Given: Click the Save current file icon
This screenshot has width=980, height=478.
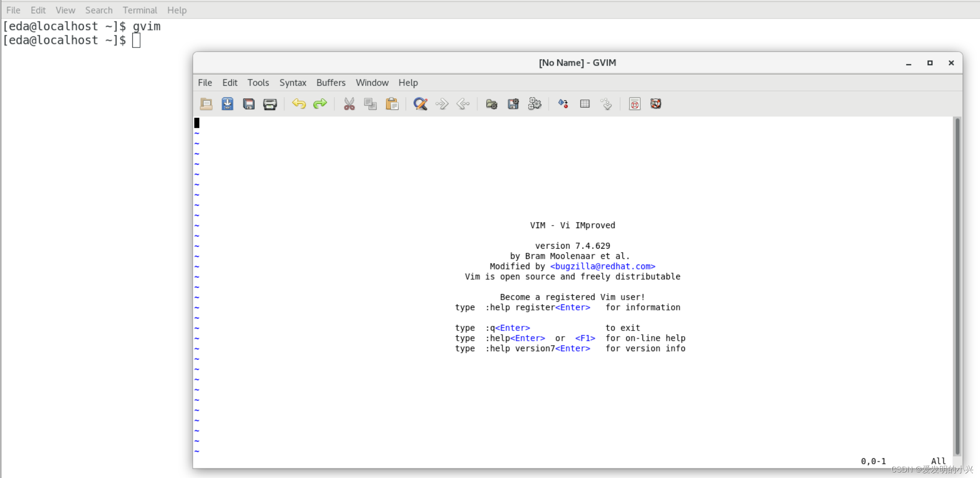Looking at the screenshot, I should click(x=227, y=104).
